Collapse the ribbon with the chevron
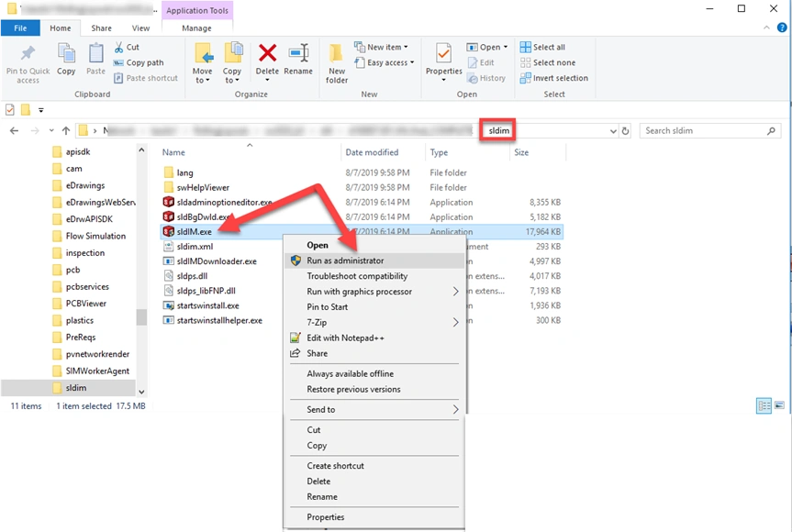Image resolution: width=792 pixels, height=532 pixels. tap(766, 28)
